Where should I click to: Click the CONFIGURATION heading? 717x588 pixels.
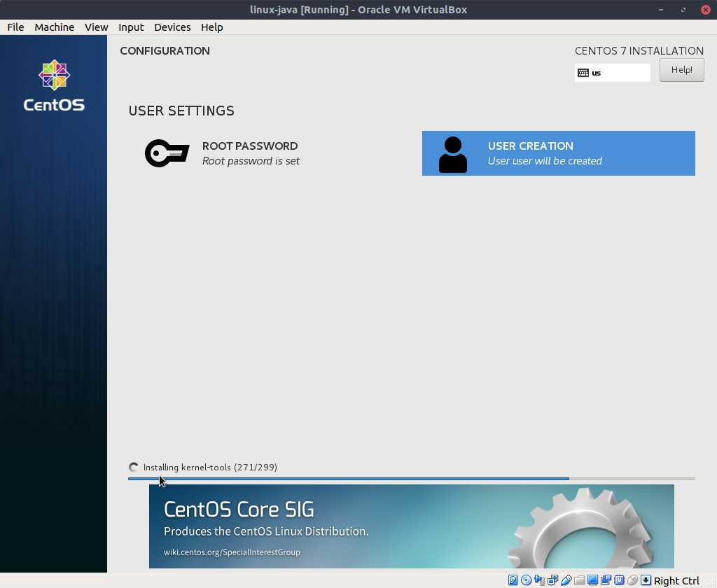tap(165, 51)
